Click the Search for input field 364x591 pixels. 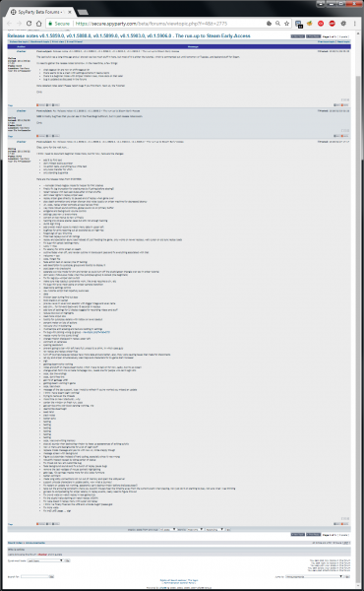pyautogui.click(x=35, y=576)
